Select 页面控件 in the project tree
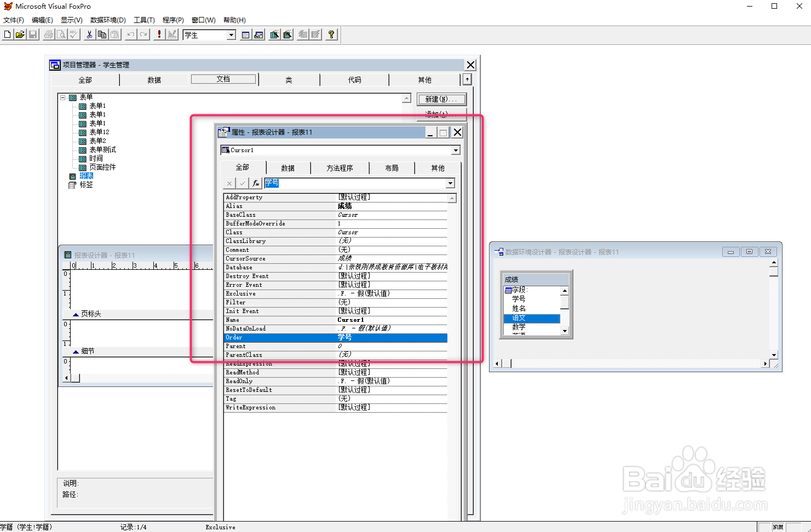This screenshot has width=811, height=532. click(102, 167)
